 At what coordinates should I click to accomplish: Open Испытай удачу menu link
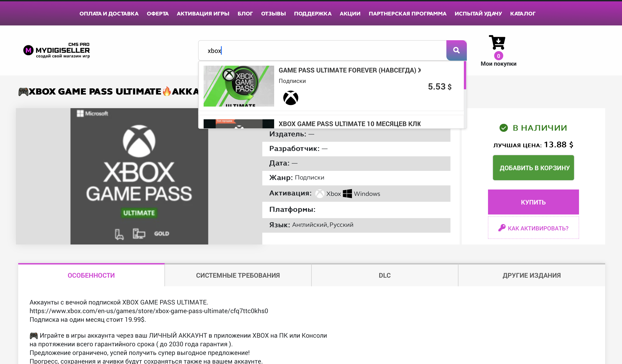pos(478,14)
